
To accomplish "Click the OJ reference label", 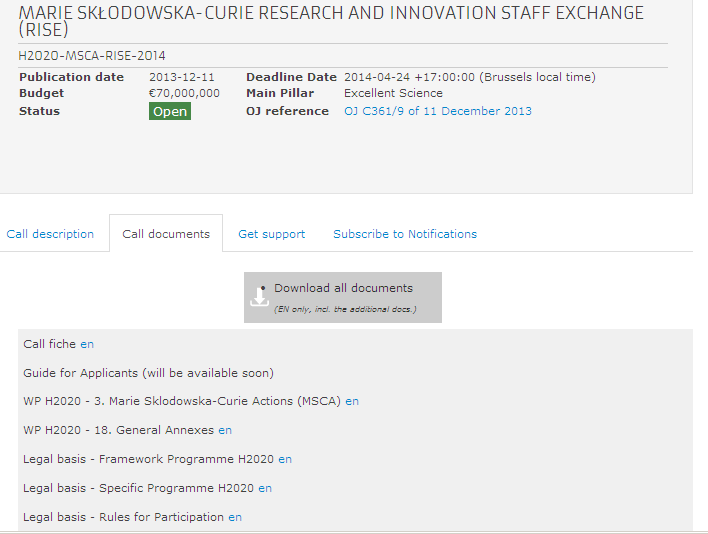I will point(287,111).
